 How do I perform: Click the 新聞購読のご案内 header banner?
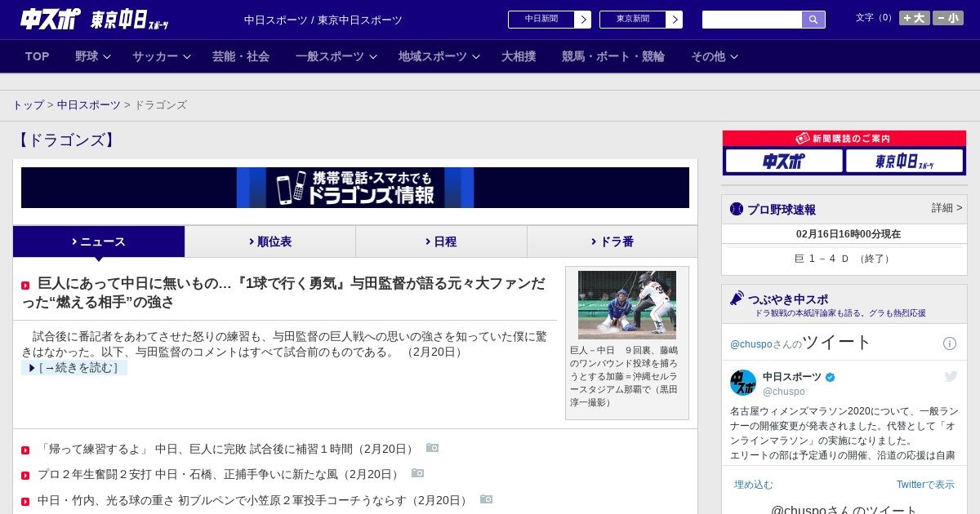[844, 139]
